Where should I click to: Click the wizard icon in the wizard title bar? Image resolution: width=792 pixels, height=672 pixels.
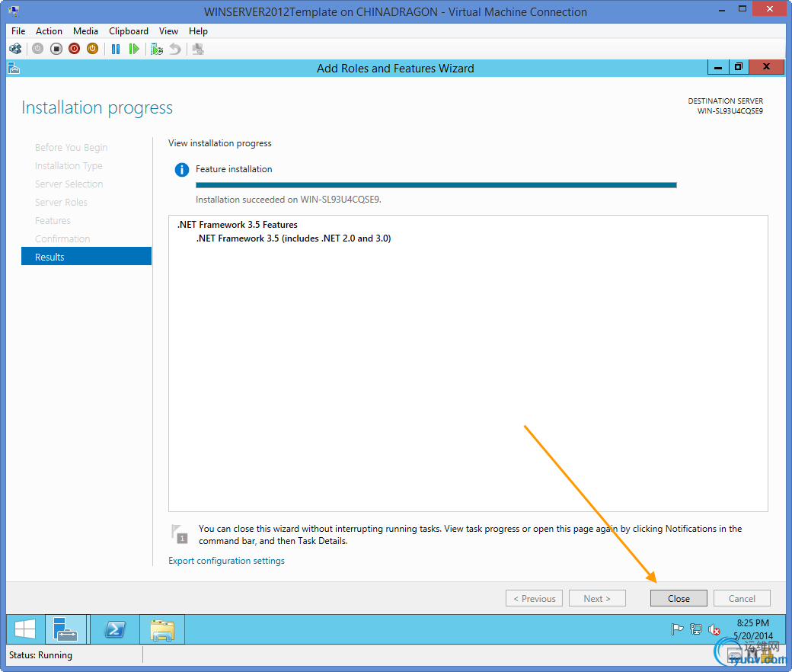(x=14, y=69)
